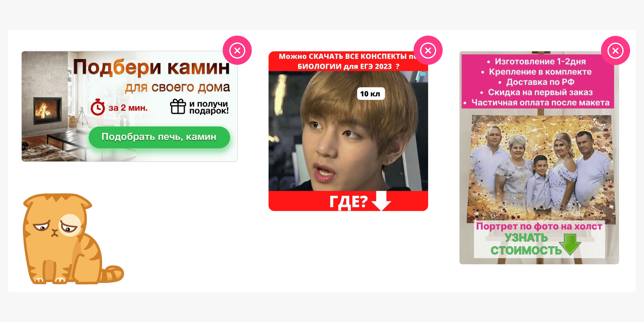644x322 pixels.
Task: Close the canvas portrait ad
Action: tap(616, 51)
